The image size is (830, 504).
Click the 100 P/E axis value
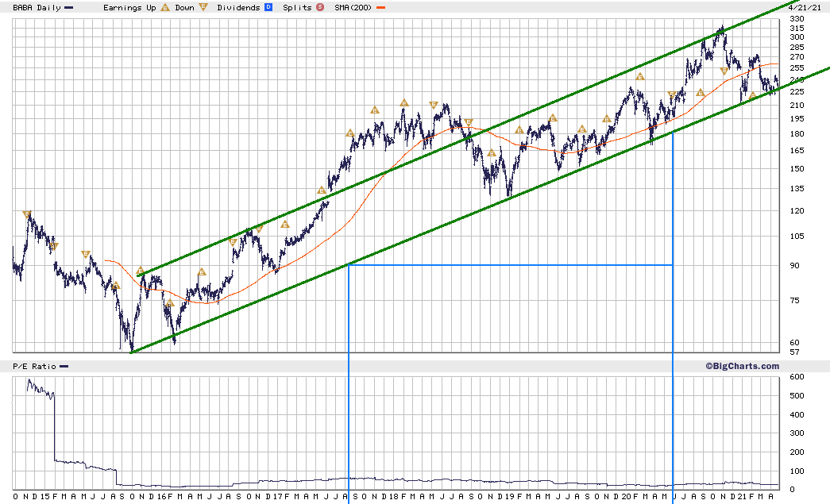(797, 471)
